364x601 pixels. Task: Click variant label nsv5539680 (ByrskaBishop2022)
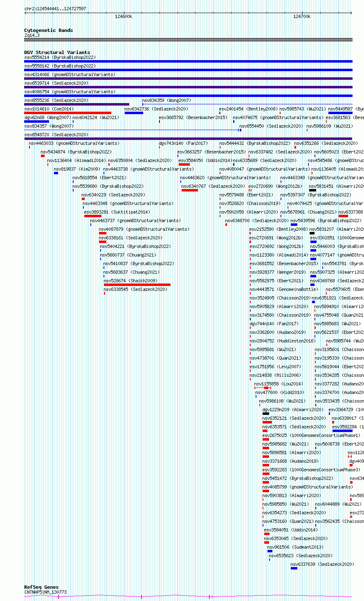coord(108,187)
